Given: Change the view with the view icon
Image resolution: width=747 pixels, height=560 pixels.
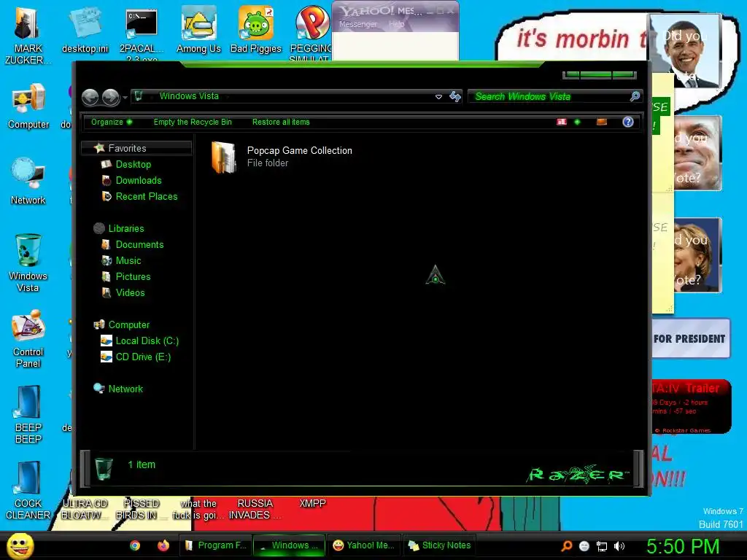Looking at the screenshot, I should point(562,122).
